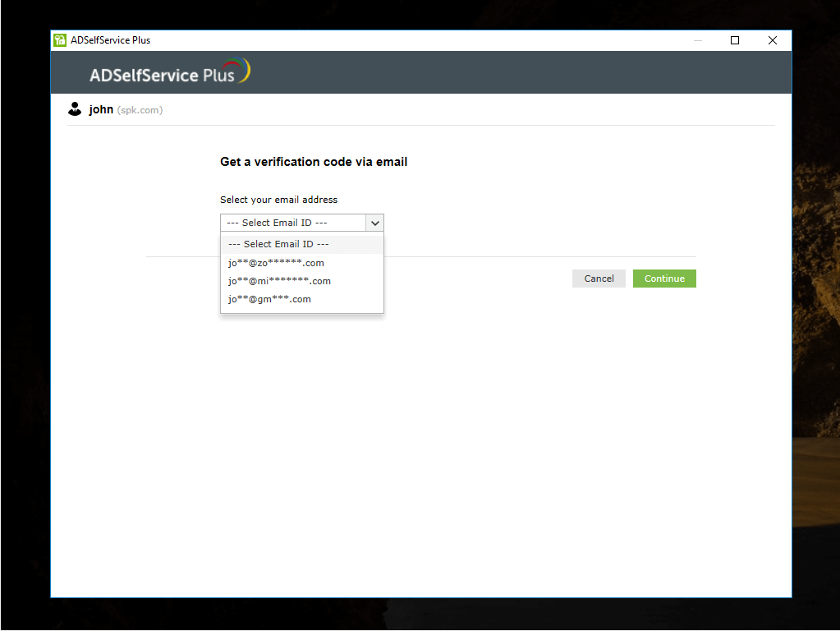
Task: Click the green Continue button
Action: [x=664, y=279]
